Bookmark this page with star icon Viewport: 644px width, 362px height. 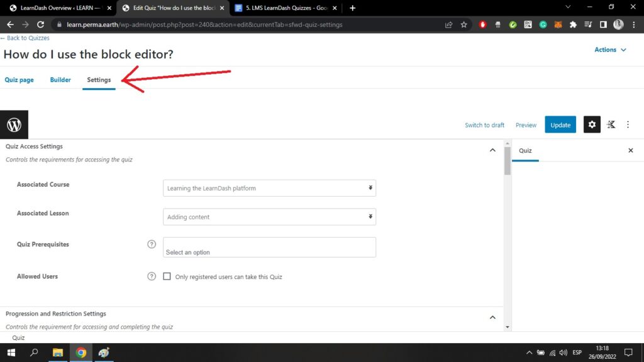(x=464, y=25)
